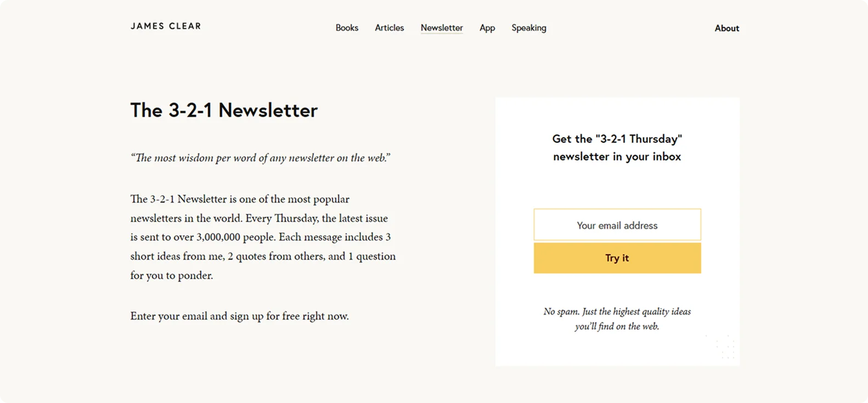The image size is (868, 403).
Task: Go to the Articles section
Action: point(389,27)
